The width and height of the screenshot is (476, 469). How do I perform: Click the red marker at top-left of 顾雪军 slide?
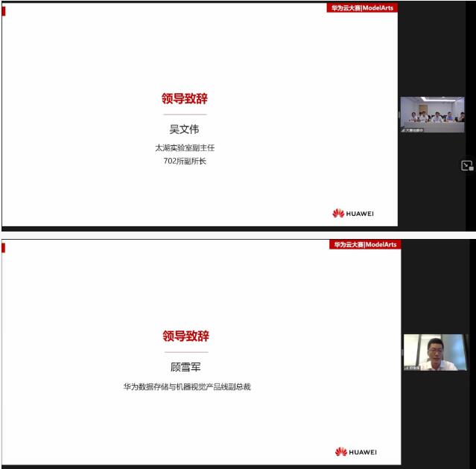point(3,247)
